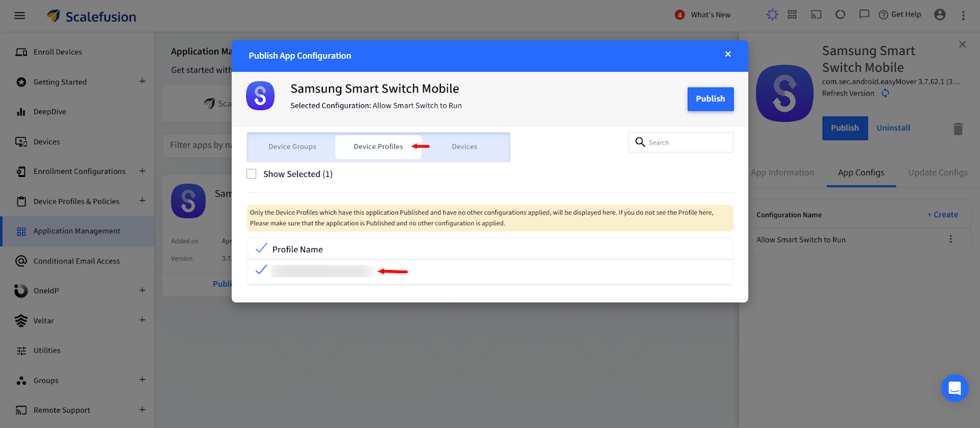Click the circular refresh icon in top bar
The width and height of the screenshot is (980, 428).
point(840,14)
